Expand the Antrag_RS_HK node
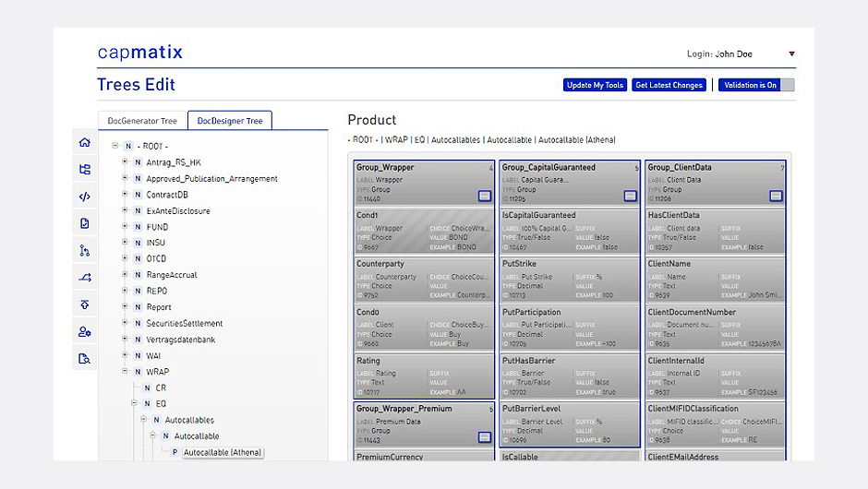868x489 pixels. (125, 161)
